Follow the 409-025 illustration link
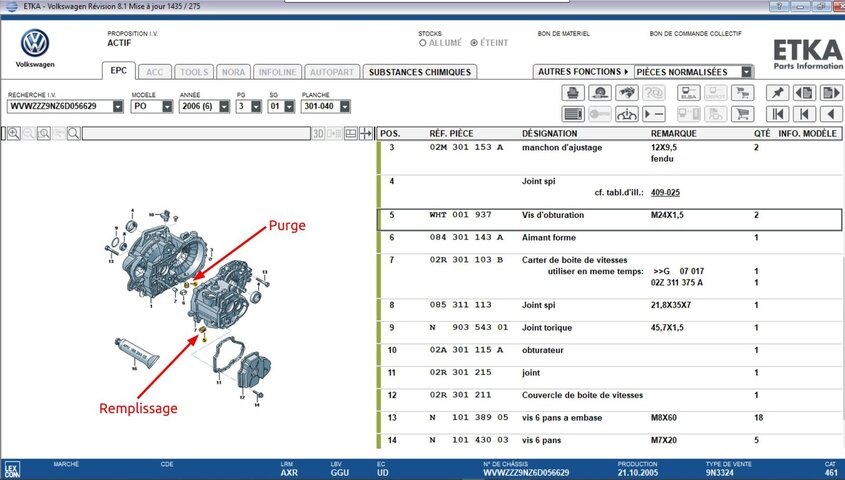 pos(665,192)
